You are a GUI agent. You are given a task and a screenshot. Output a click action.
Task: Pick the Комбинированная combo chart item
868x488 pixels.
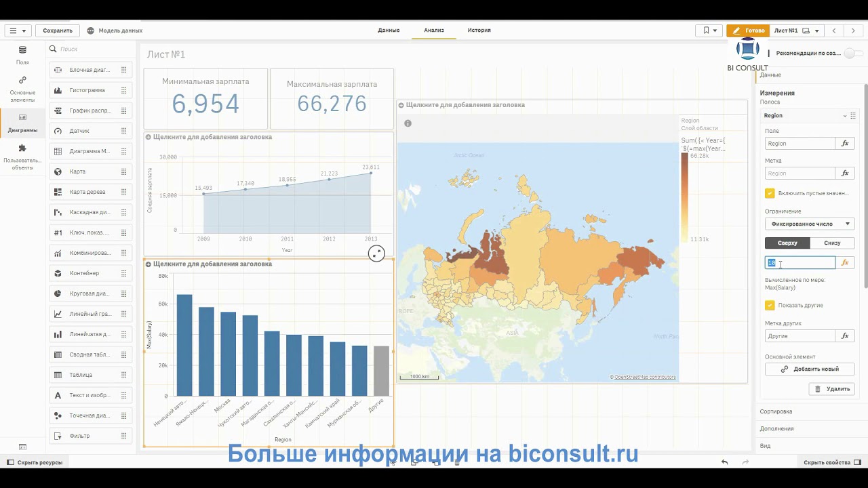pos(91,253)
